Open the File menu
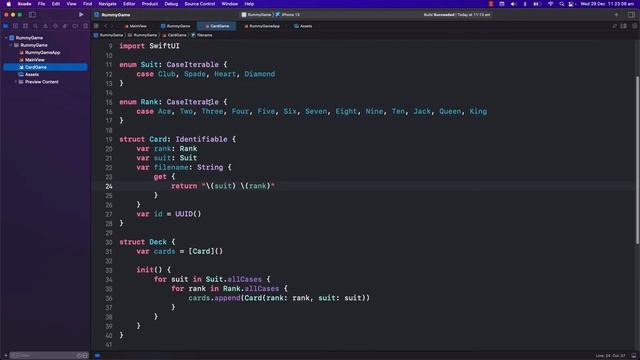This screenshot has width=640, height=360. pos(41,4)
